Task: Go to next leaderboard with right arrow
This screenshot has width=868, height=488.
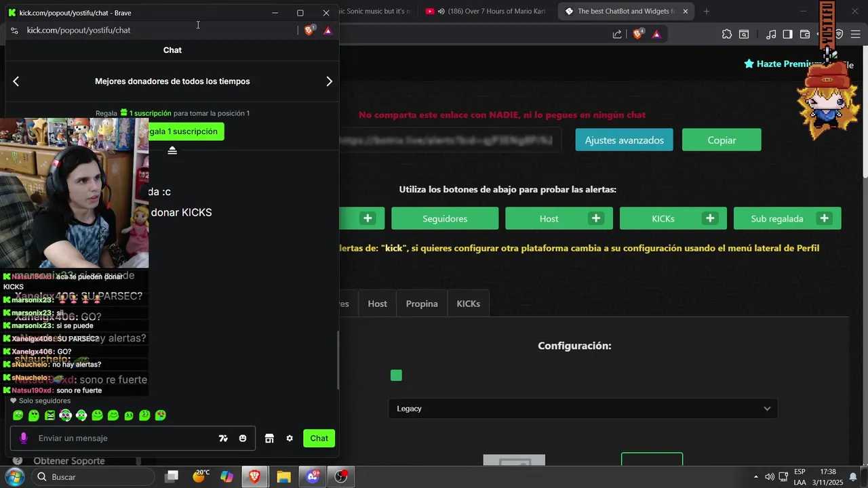Action: 329,81
